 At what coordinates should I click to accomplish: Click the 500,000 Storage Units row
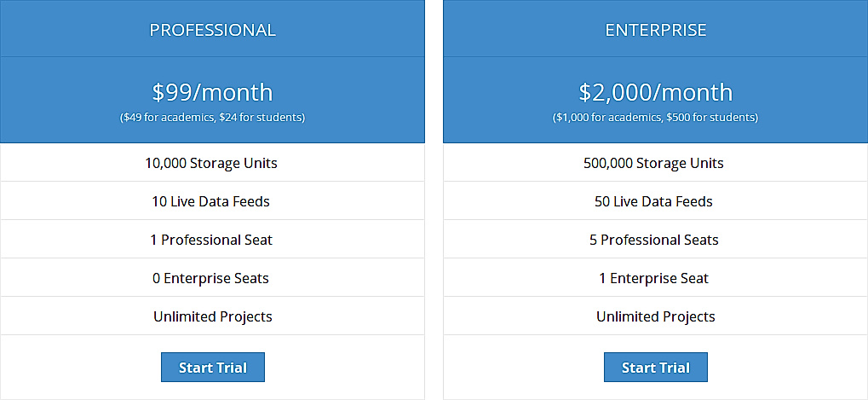click(655, 163)
